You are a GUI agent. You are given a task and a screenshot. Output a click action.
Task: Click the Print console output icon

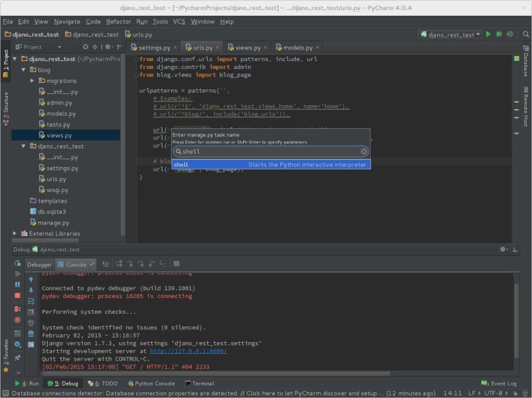pos(31,322)
